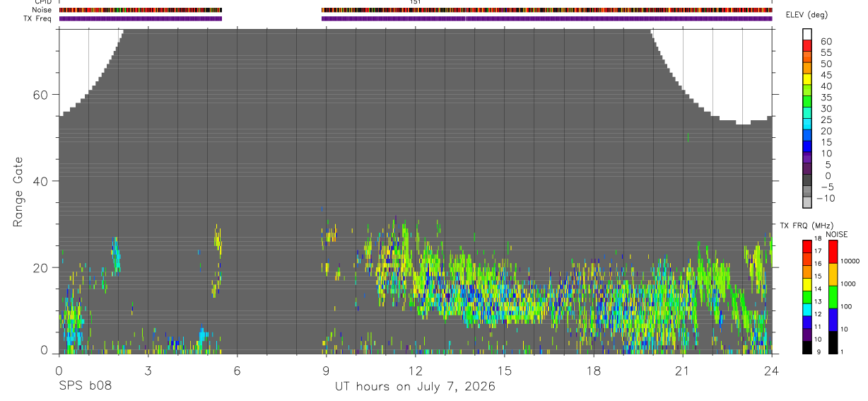Image resolution: width=868 pixels, height=401 pixels.
Task: Click the Range Gate axis label
Action: (18, 191)
